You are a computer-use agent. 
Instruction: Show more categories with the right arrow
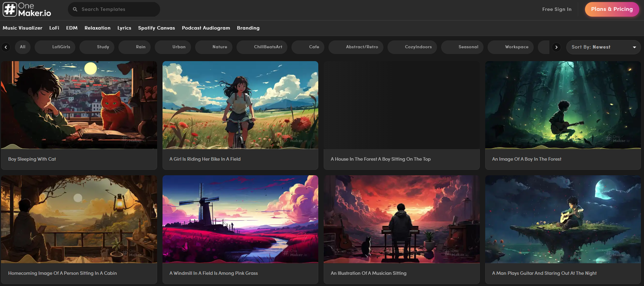(556, 47)
